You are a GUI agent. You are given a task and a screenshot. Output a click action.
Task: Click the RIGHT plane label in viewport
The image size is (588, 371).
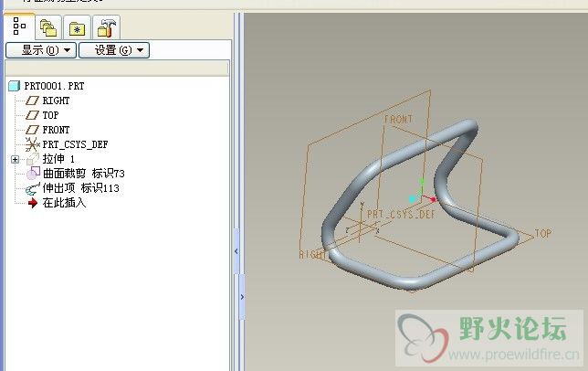pyautogui.click(x=312, y=254)
